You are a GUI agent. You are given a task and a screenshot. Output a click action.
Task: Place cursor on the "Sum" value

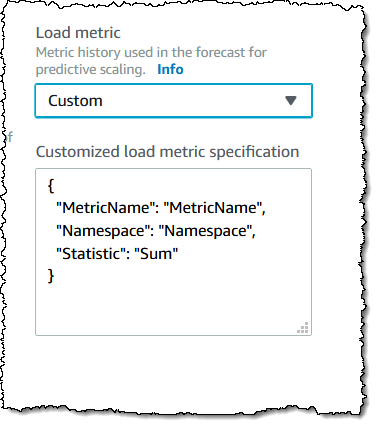click(156, 254)
